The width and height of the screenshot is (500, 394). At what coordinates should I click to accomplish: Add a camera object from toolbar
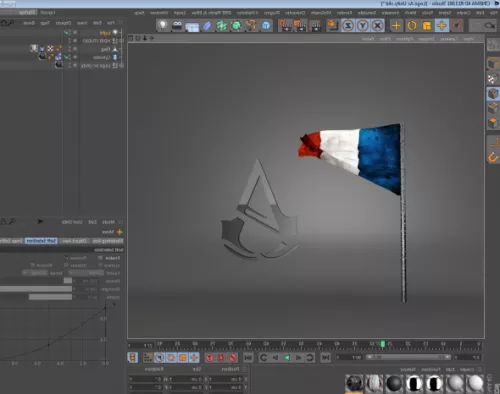pyautogui.click(x=177, y=26)
